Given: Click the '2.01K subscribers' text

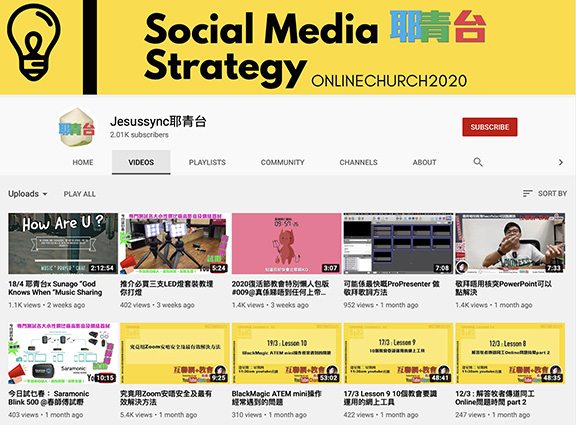Looking at the screenshot, I should (139, 135).
